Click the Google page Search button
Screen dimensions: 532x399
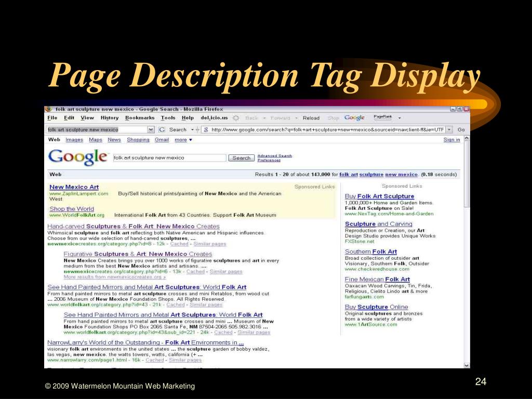pos(241,158)
